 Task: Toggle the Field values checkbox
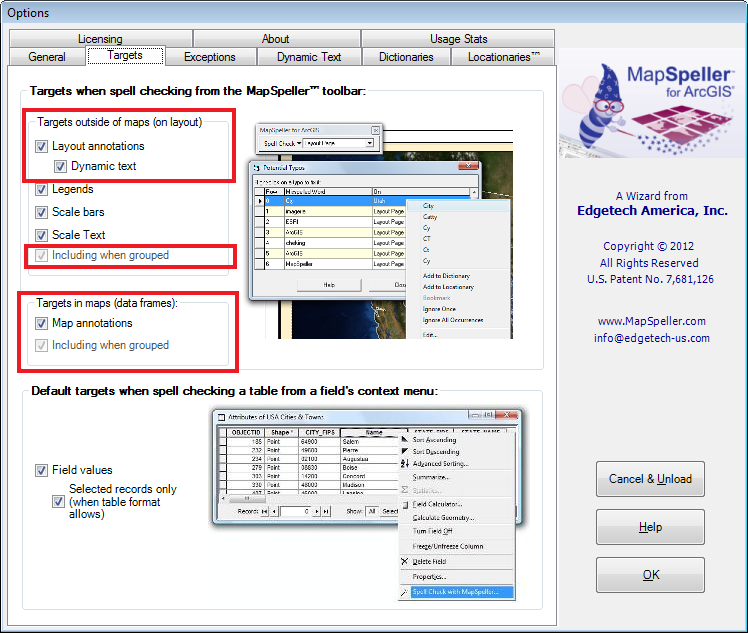tap(42, 470)
